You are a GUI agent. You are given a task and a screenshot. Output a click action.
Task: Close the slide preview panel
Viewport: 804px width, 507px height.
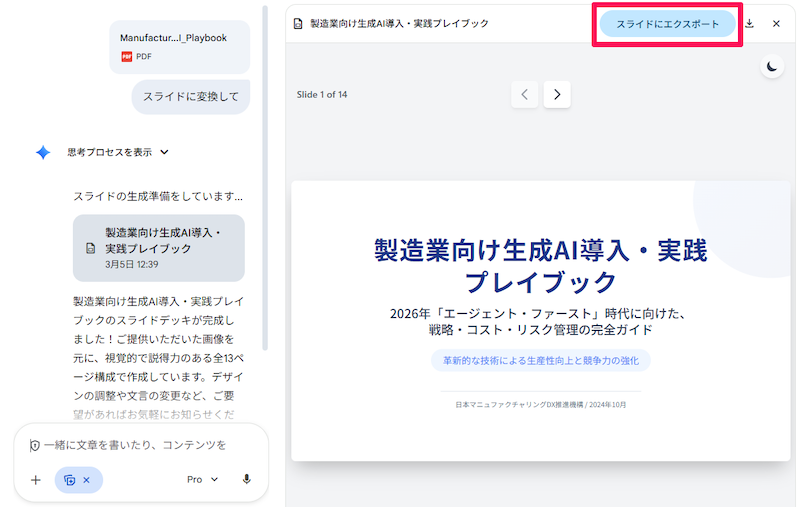point(776,24)
